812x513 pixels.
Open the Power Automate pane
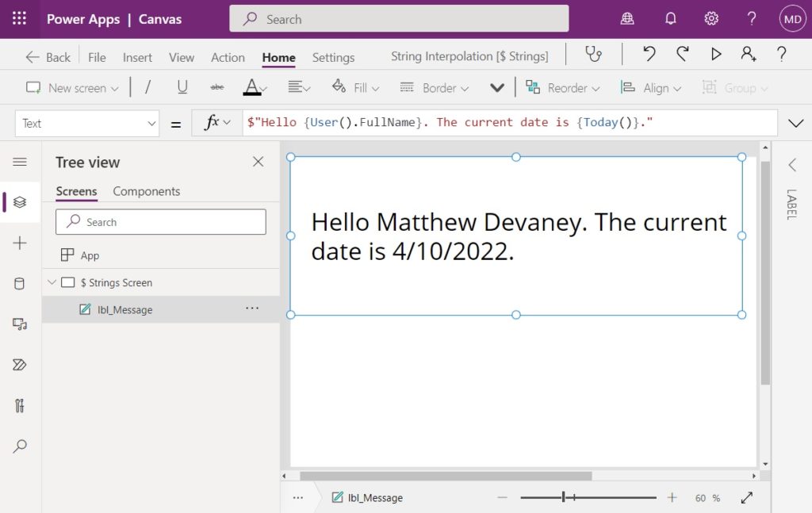20,365
